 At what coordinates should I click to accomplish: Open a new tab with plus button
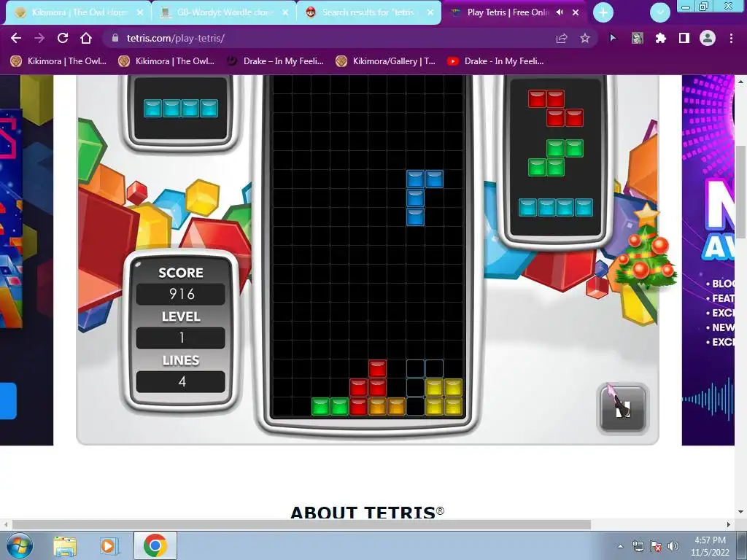603,13
